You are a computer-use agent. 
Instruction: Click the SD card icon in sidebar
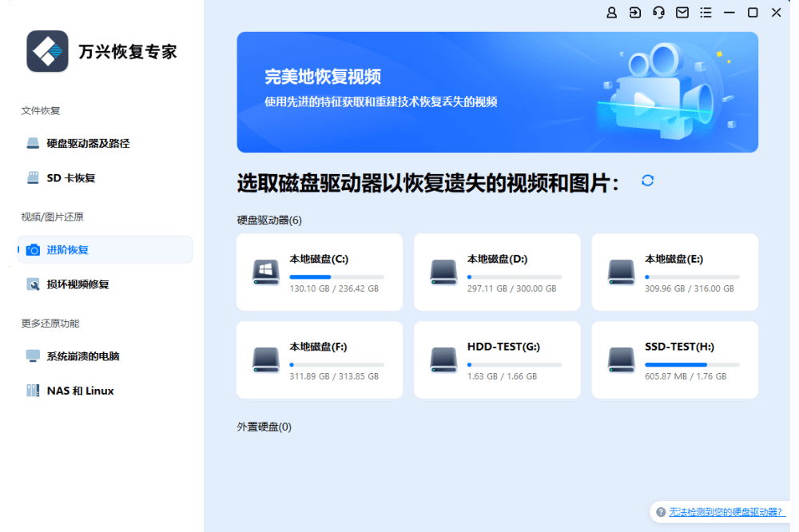(33, 178)
